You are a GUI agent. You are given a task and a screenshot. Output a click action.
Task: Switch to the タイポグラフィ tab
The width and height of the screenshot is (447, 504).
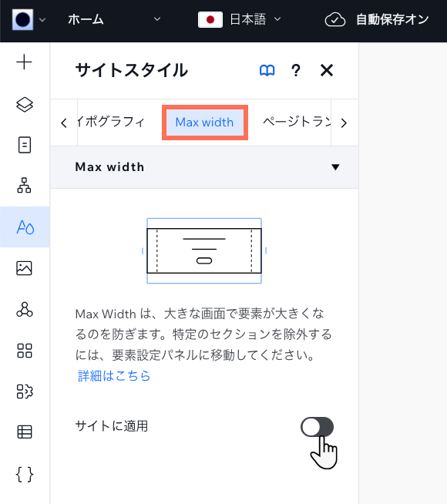coord(111,122)
